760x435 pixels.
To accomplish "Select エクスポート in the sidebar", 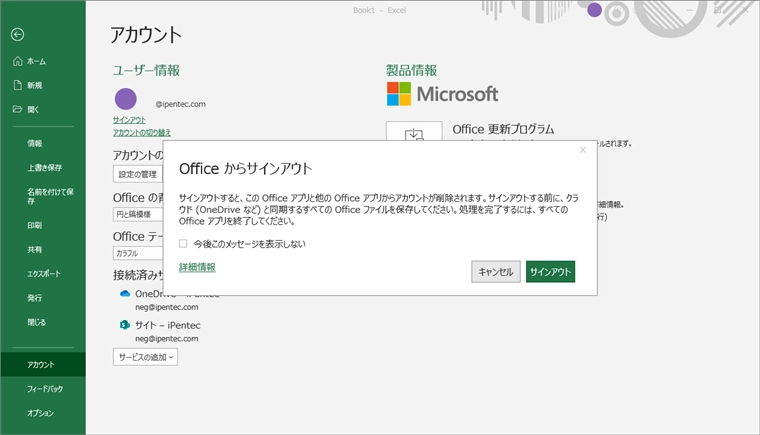I will pyautogui.click(x=44, y=274).
